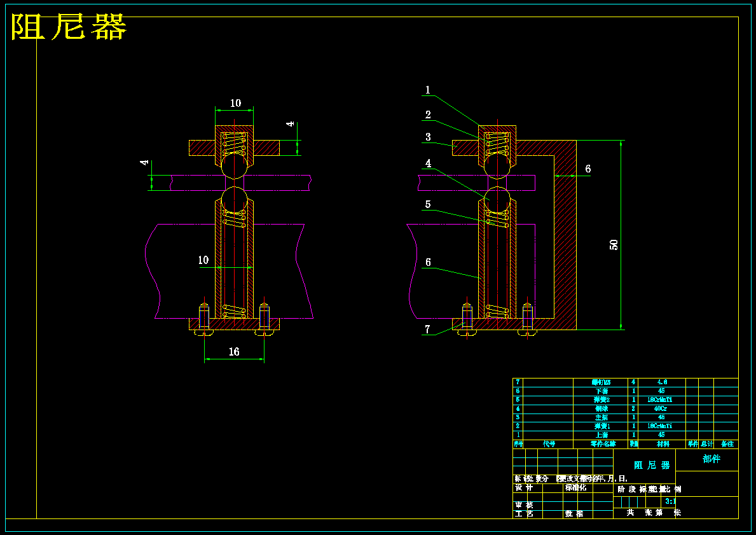Screen dimensions: 756x535
Task: Select part callout number 7 near screw
Action: point(428,328)
